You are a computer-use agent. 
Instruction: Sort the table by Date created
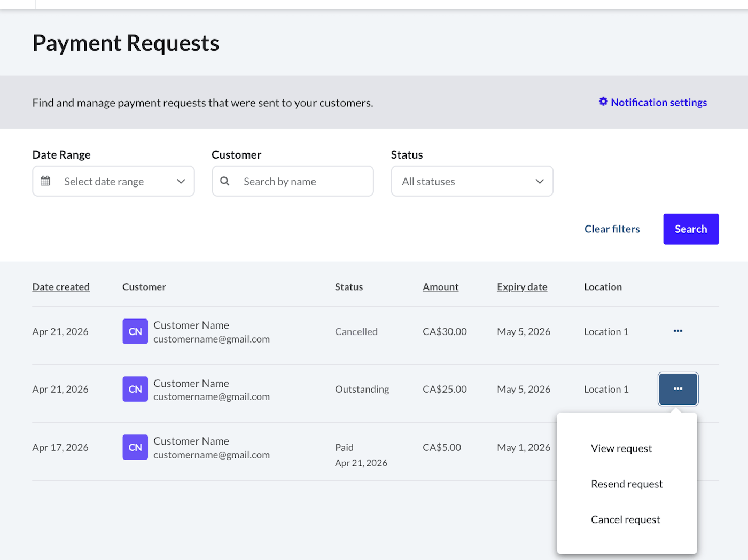point(60,286)
